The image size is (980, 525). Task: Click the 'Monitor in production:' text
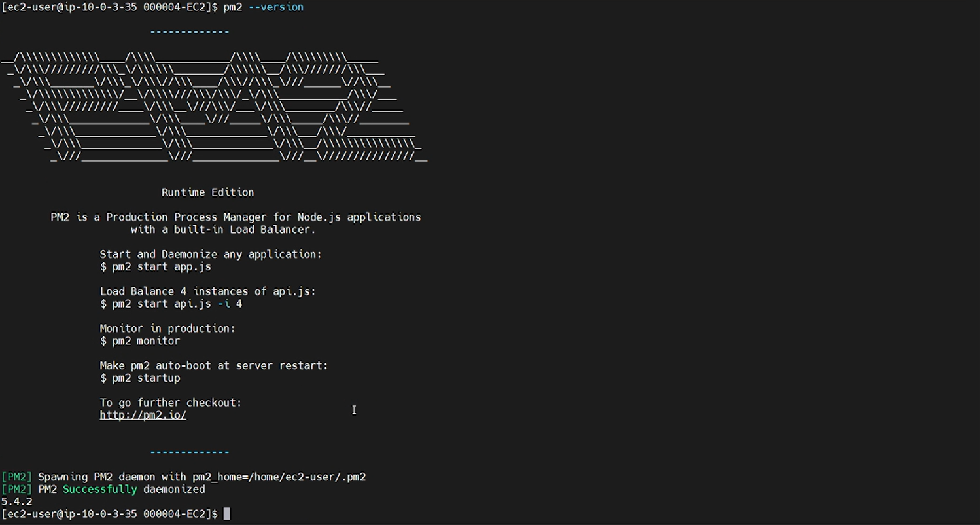tap(167, 329)
